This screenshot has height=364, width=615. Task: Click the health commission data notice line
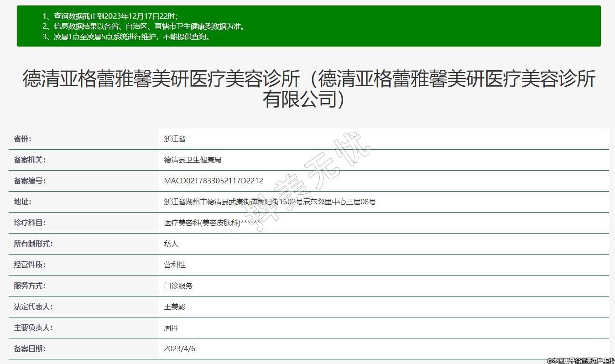pyautogui.click(x=150, y=26)
